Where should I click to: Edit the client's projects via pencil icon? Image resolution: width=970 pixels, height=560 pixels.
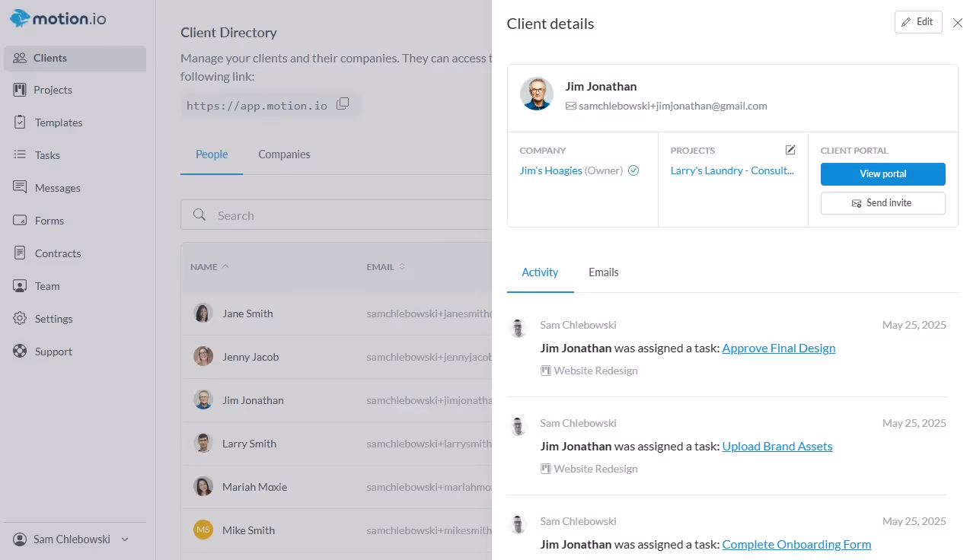tap(790, 150)
